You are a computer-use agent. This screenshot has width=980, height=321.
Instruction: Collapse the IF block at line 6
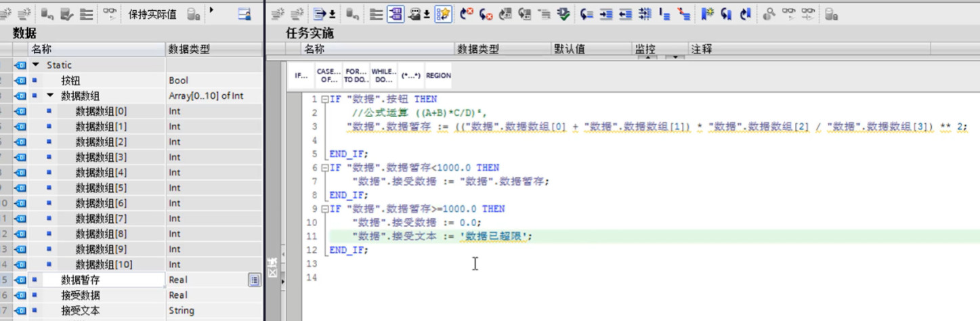click(x=325, y=168)
